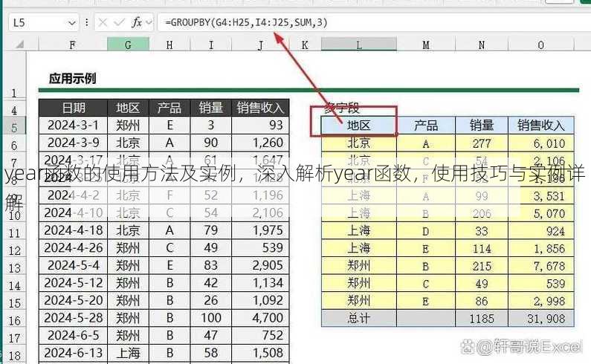This screenshot has height=364, width=591.
Task: Click date cell 2024-6-5
Action: coord(73,335)
